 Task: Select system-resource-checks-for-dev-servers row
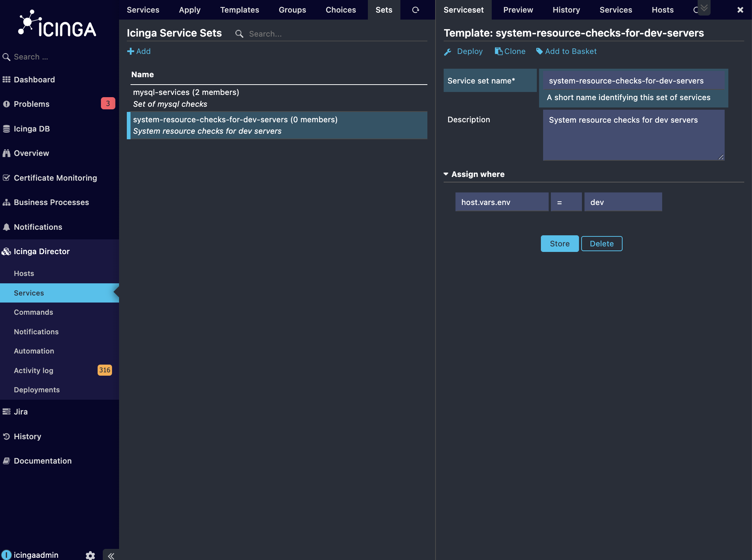pos(277,125)
